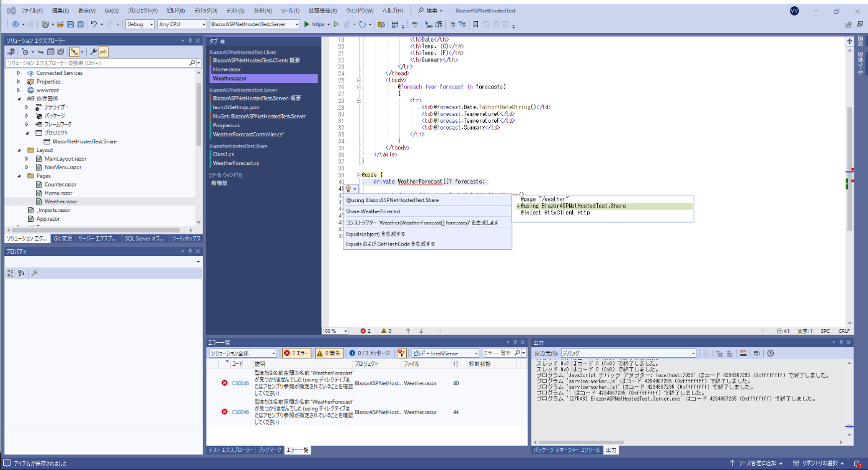Screen dimensions: 868x470
Task: Select Counter.razor in Solution Explorer
Action: pyautogui.click(x=61, y=184)
